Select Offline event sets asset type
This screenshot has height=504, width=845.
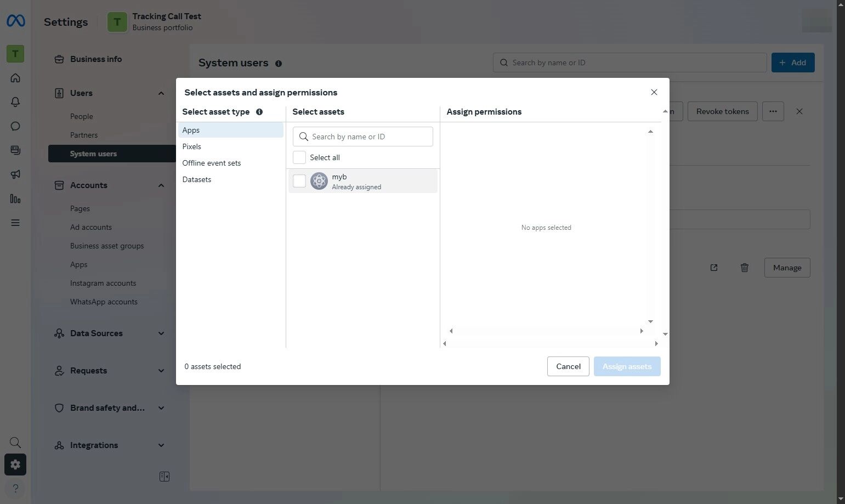(x=231, y=163)
